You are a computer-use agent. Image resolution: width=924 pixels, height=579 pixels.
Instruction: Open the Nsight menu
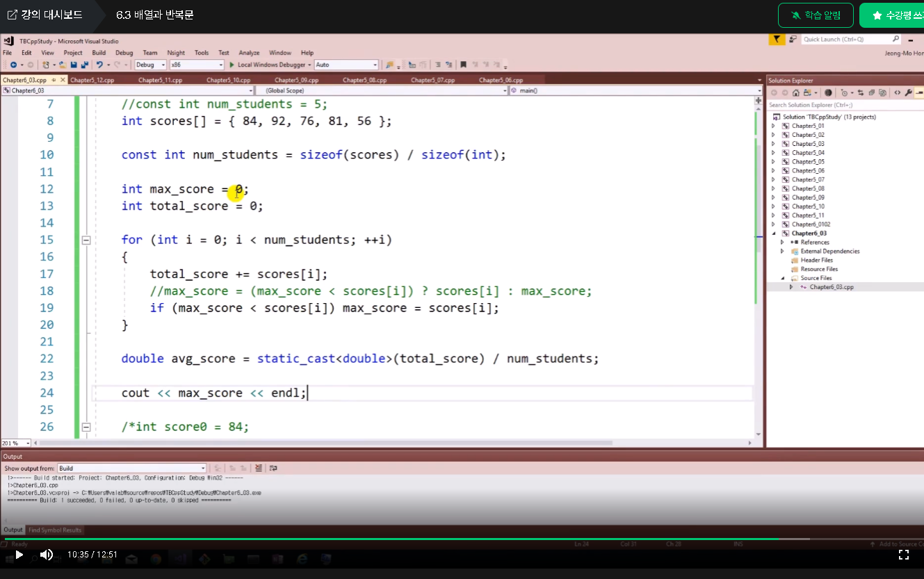click(176, 53)
